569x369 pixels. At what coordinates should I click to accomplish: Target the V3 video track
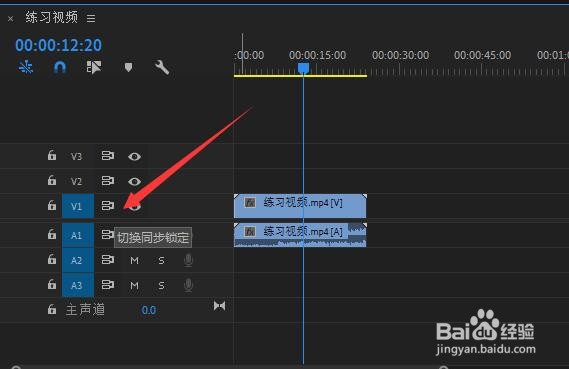[x=77, y=156]
